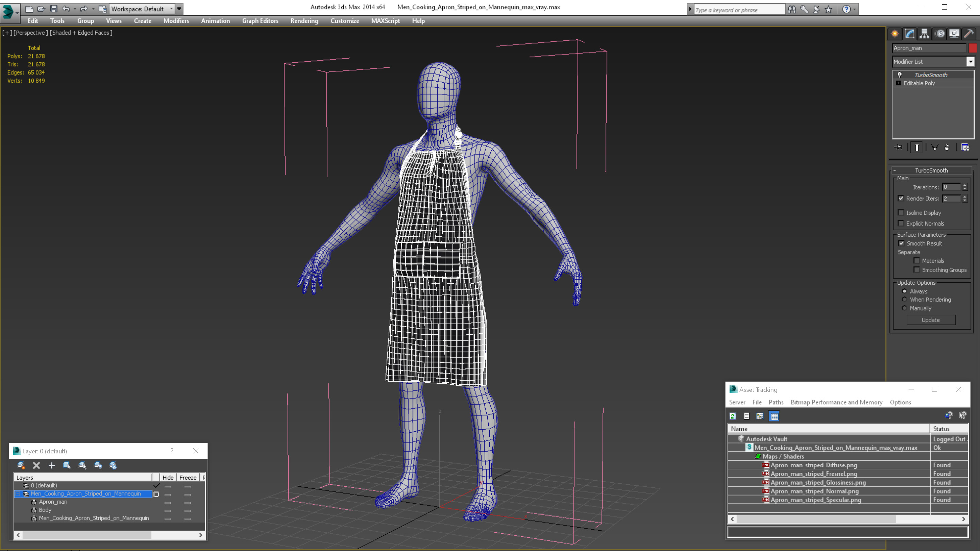Open the Edit menu
The width and height of the screenshot is (980, 551).
[x=33, y=21]
